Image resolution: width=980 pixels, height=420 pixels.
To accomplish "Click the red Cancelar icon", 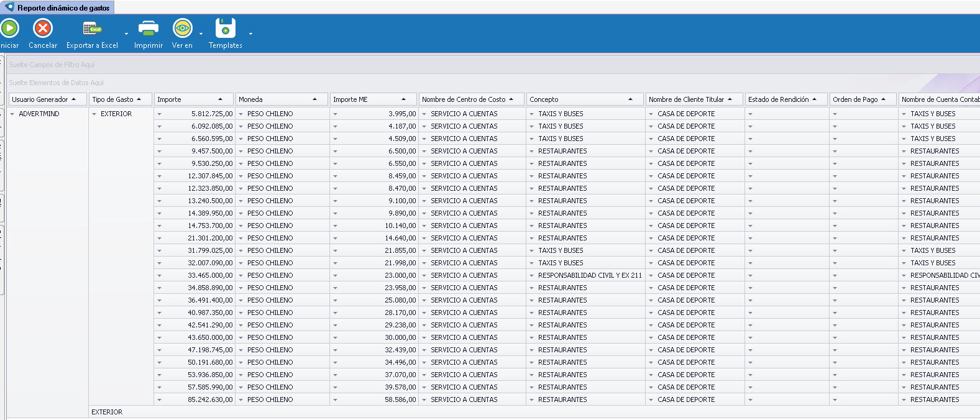I will pyautogui.click(x=43, y=29).
